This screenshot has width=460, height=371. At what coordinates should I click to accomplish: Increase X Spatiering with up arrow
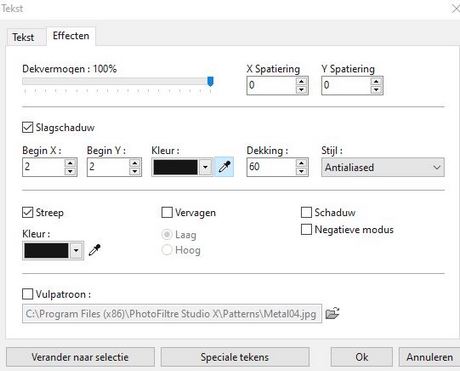point(301,82)
